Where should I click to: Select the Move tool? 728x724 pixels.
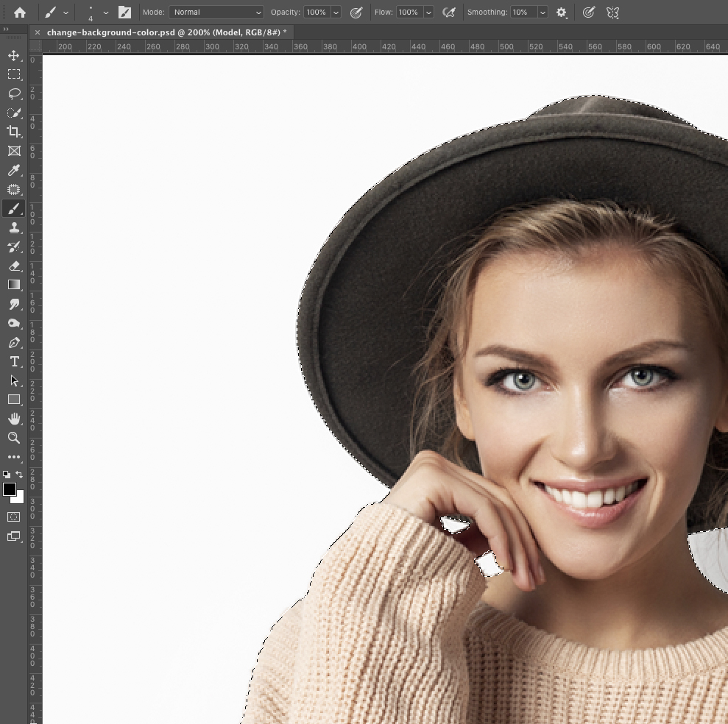[x=14, y=55]
